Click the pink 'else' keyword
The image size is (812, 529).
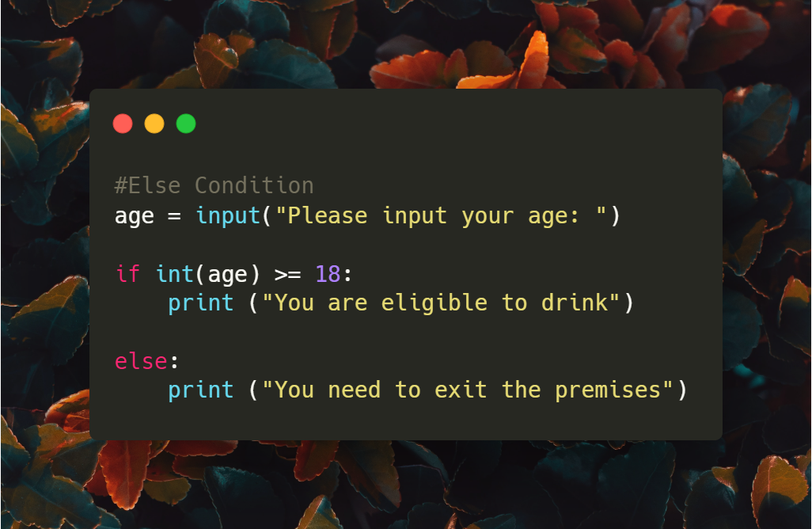141,361
